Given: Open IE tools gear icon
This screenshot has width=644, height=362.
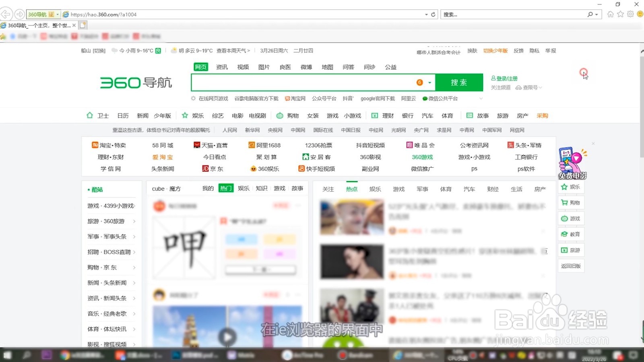Looking at the screenshot, I should pos(630,14).
